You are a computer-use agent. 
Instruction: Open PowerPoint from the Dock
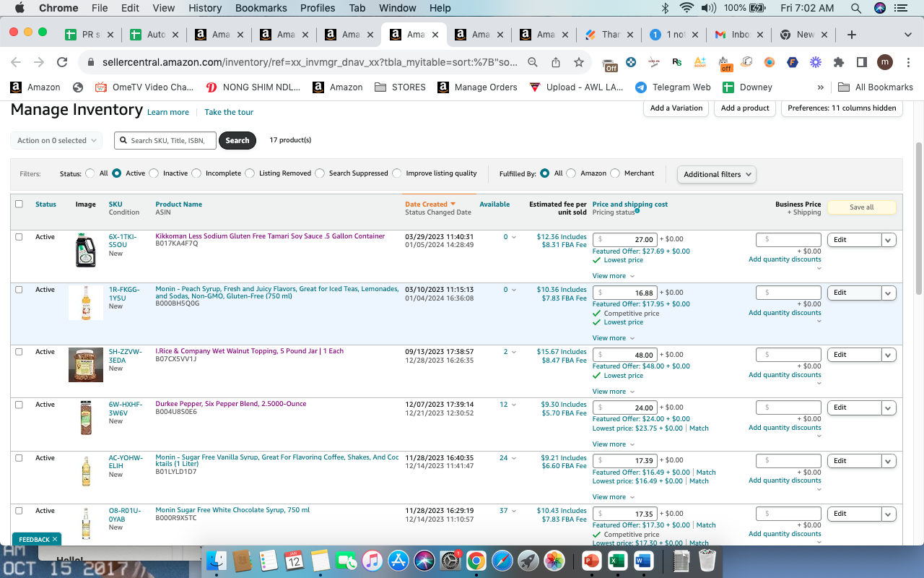point(591,561)
